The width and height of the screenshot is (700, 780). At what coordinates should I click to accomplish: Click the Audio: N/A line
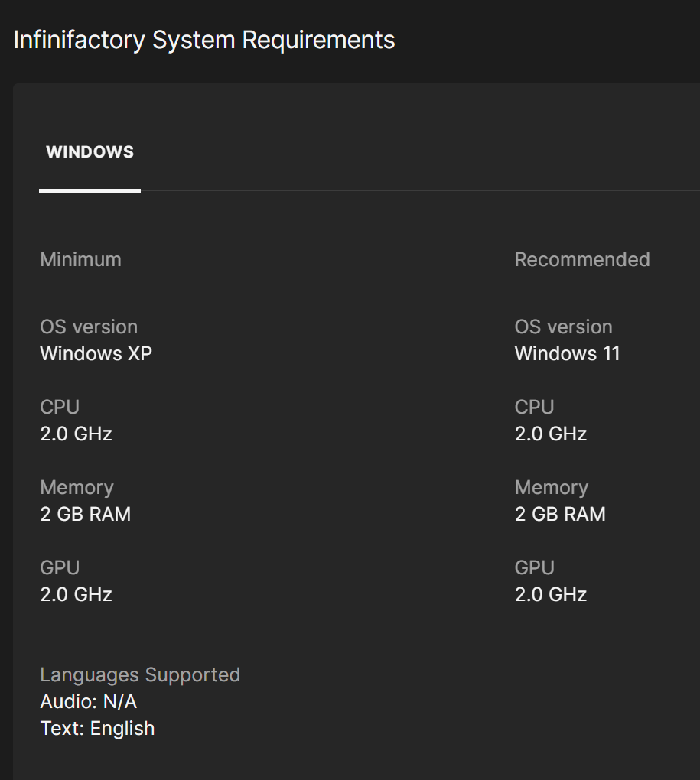(x=88, y=702)
